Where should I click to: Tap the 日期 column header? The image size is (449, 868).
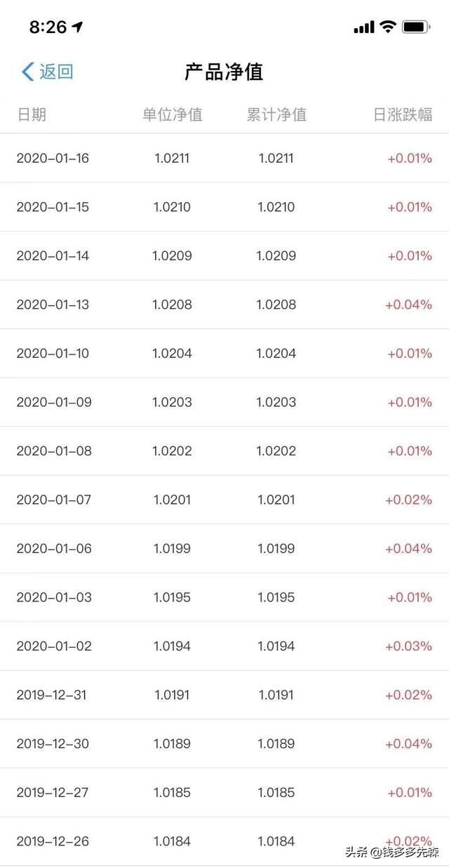click(32, 114)
